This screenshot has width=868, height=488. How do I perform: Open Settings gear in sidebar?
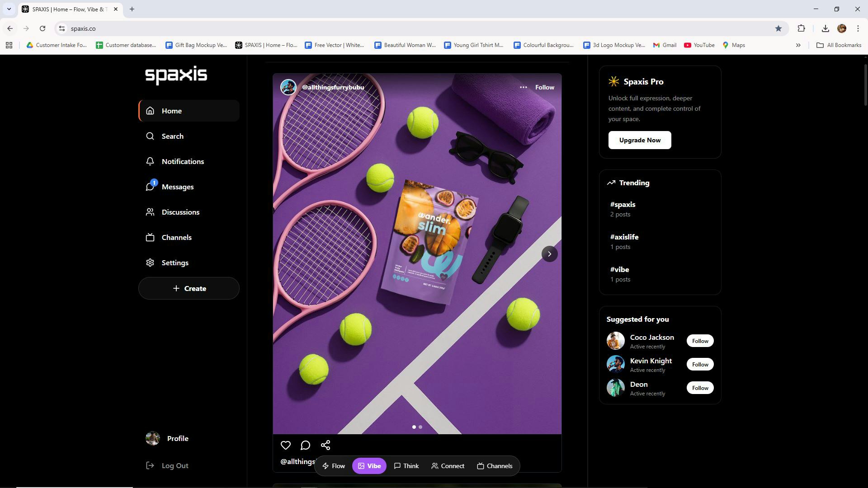(175, 263)
